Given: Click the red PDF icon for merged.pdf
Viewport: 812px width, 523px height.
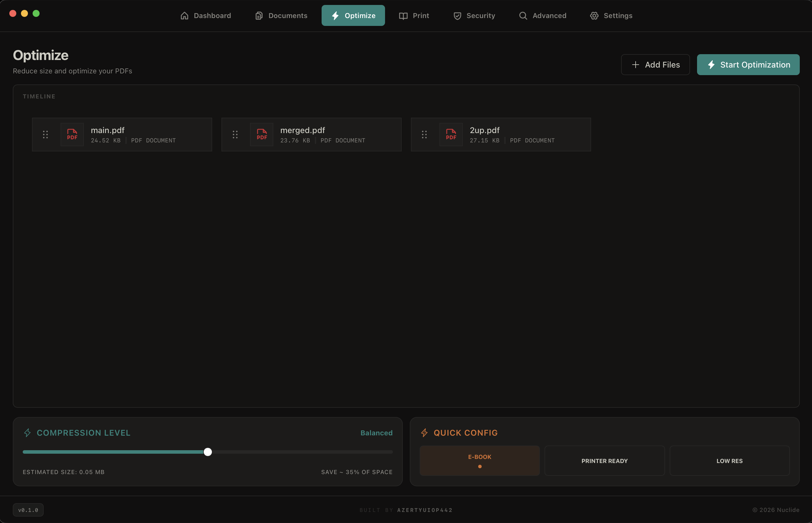Looking at the screenshot, I should 262,135.
